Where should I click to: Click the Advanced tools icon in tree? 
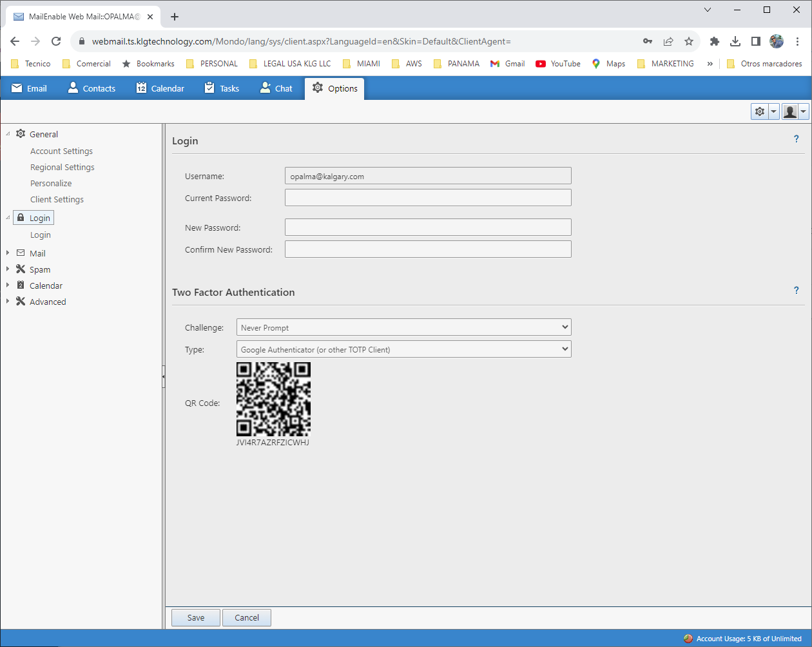pos(21,302)
